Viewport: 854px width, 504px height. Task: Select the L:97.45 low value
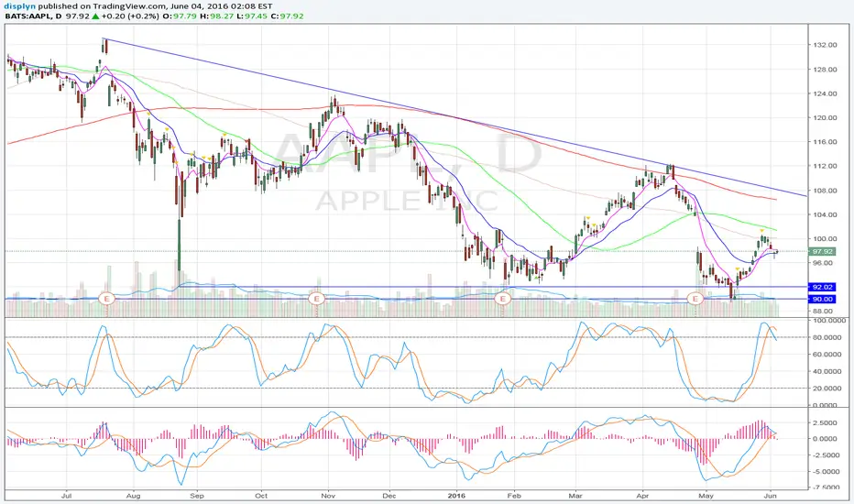click(x=251, y=16)
